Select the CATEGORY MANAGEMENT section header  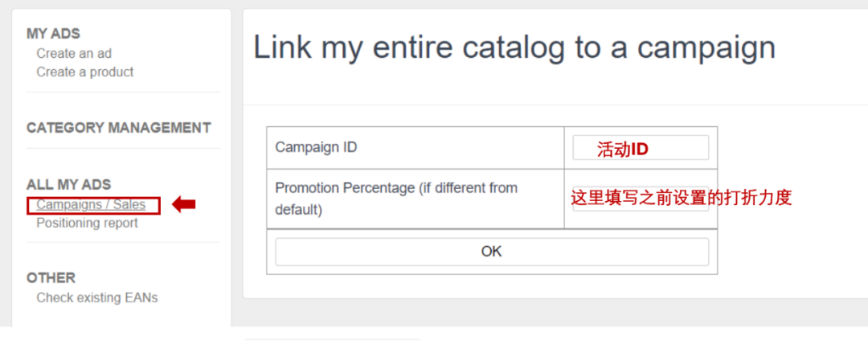pyautogui.click(x=119, y=128)
